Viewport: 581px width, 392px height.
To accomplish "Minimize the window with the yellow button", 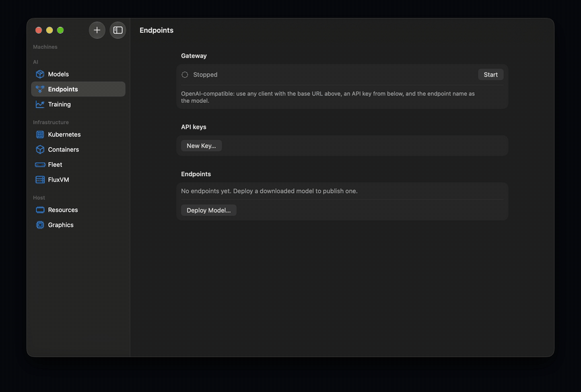I will (50, 30).
